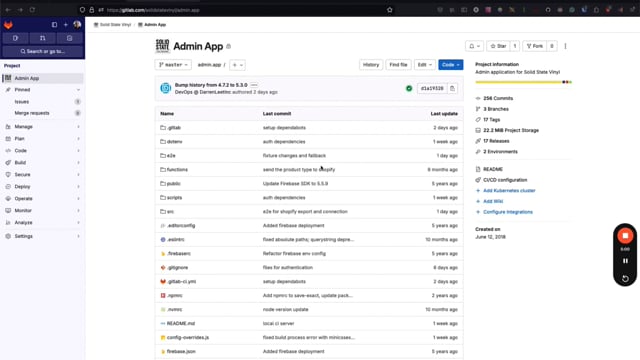Toggle the sidebar collapse icon
The width and height of the screenshot is (640, 360).
[x=54, y=25]
